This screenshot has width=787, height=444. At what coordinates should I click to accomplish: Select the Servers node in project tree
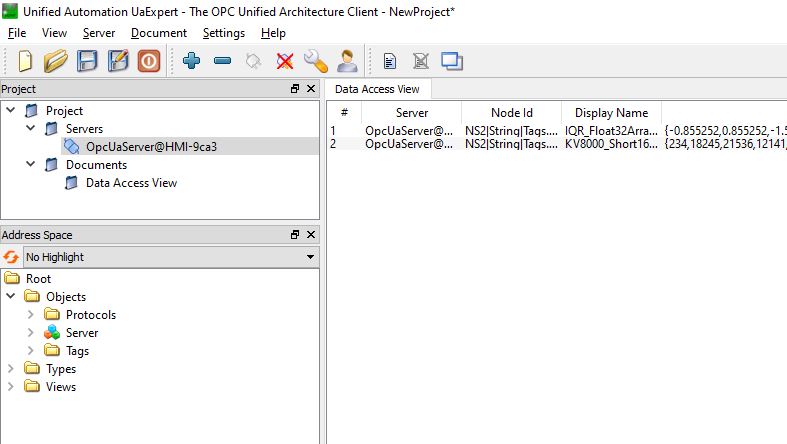point(84,128)
